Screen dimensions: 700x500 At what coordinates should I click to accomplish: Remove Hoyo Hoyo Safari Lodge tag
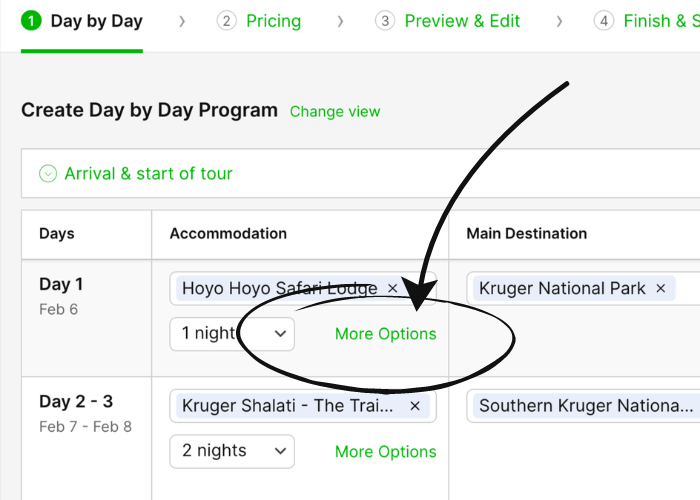coord(392,289)
